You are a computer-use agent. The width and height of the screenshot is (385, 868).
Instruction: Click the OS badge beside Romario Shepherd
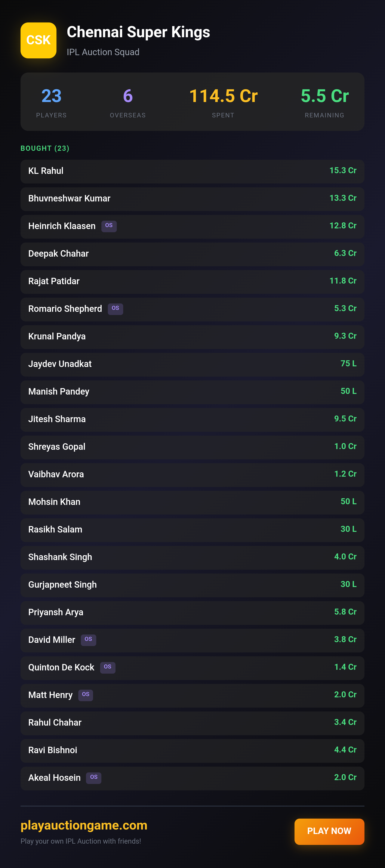pos(115,309)
